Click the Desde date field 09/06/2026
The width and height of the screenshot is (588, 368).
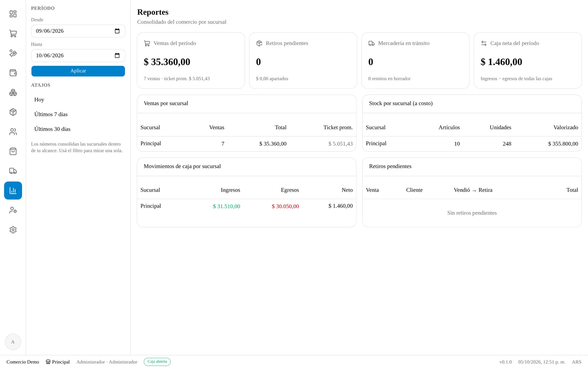click(x=78, y=31)
